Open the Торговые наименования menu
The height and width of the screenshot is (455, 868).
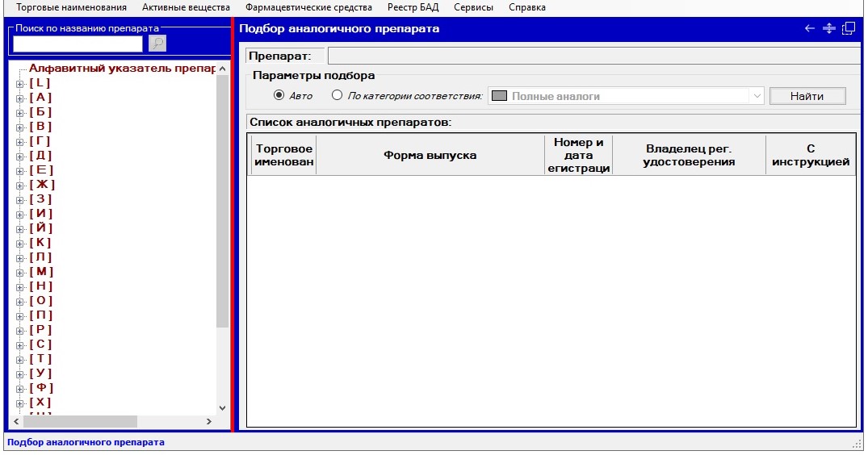72,7
